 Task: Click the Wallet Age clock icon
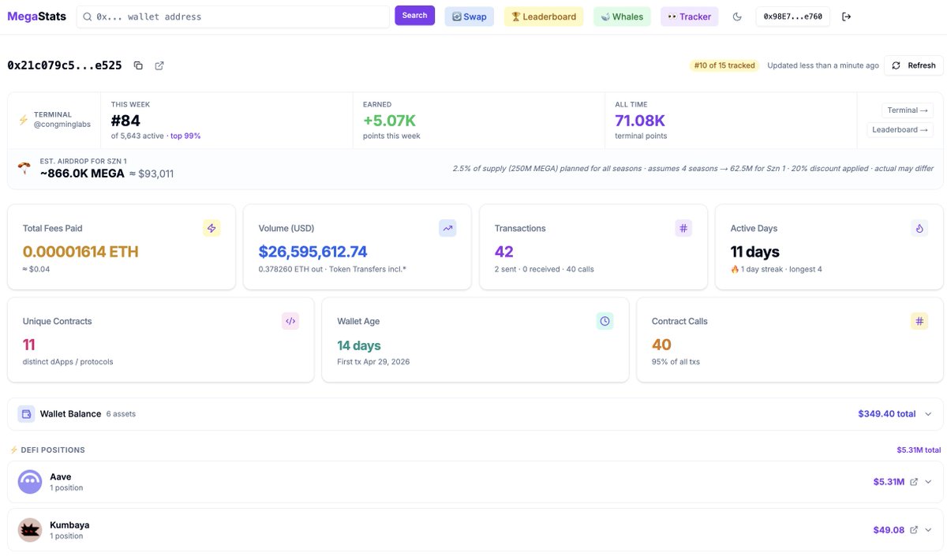[605, 321]
